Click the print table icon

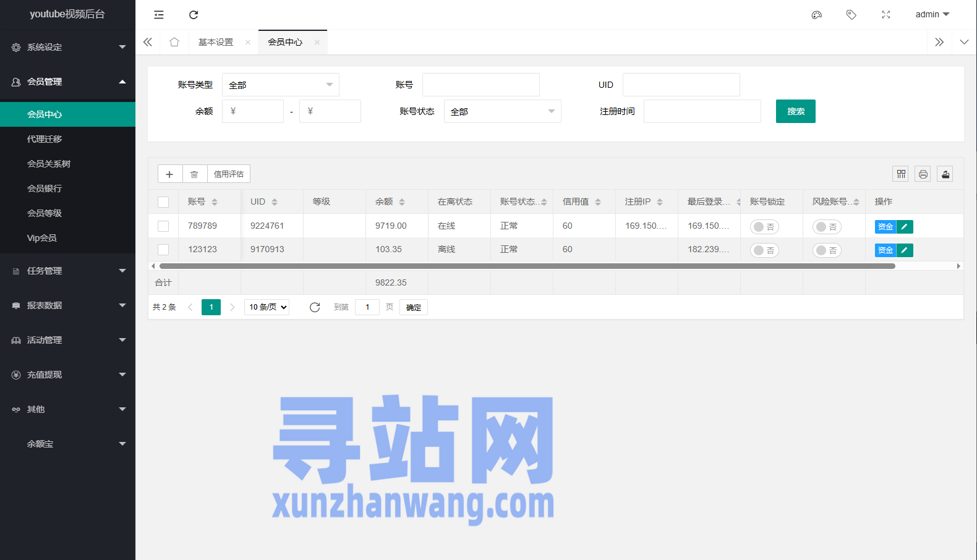tap(923, 174)
